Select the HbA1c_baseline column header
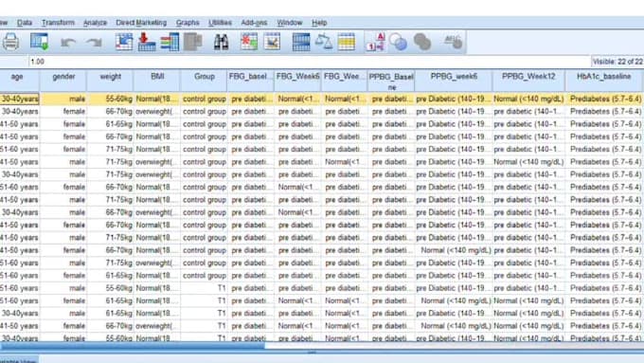644x363 pixels. point(604,81)
